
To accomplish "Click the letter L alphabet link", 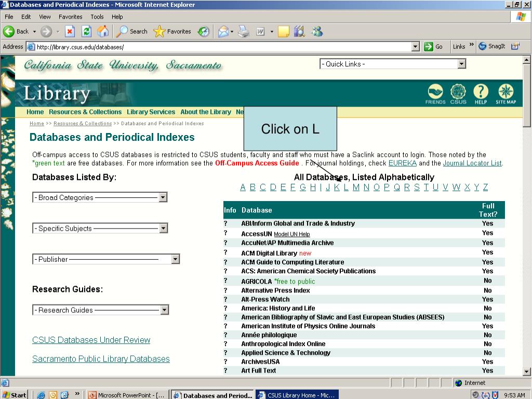I will click(345, 187).
